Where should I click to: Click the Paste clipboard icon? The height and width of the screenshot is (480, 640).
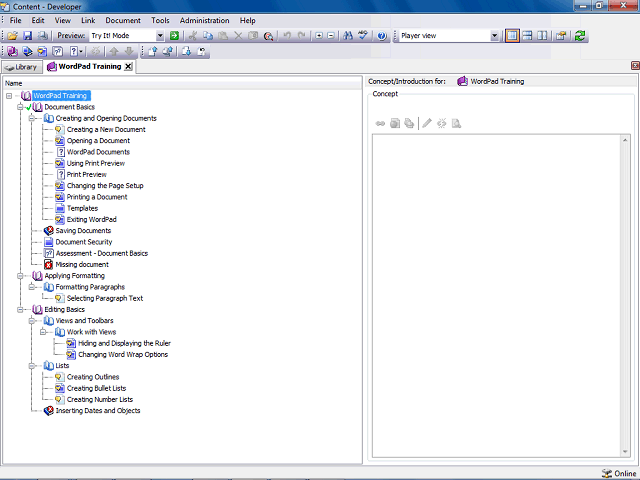coord(223,36)
